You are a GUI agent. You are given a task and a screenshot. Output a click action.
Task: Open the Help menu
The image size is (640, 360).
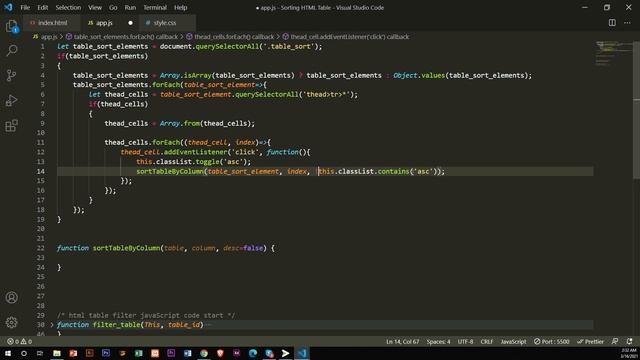(180, 7)
